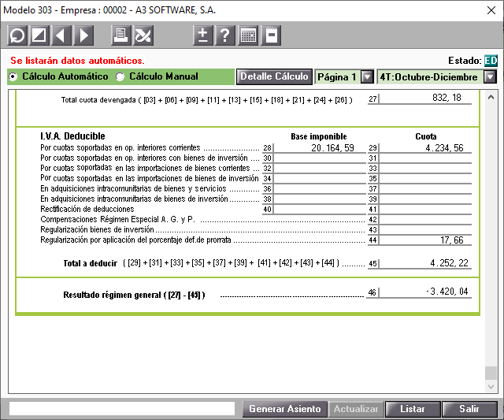Click field 27 total cuota devengada value
The image size is (504, 420).
[x=425, y=98]
